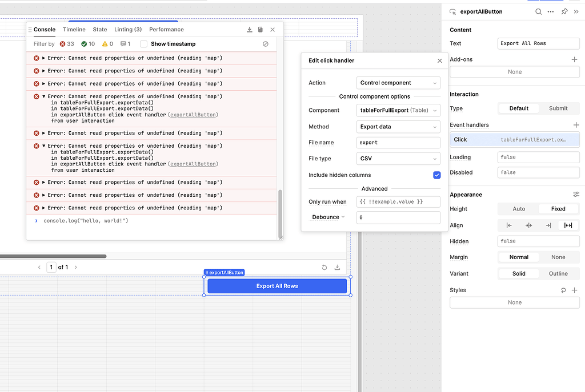Edit the Hidden field
Viewport: 585px width, 392px height.
(538, 241)
